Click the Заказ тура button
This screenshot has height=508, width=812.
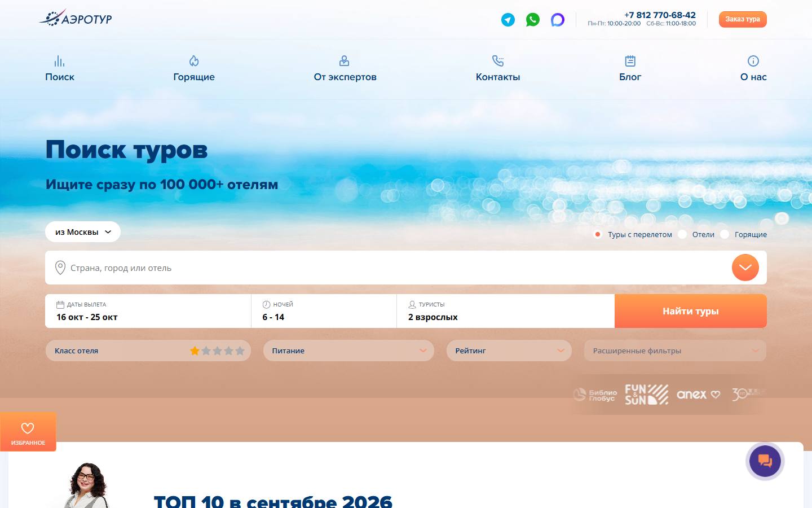click(x=743, y=19)
